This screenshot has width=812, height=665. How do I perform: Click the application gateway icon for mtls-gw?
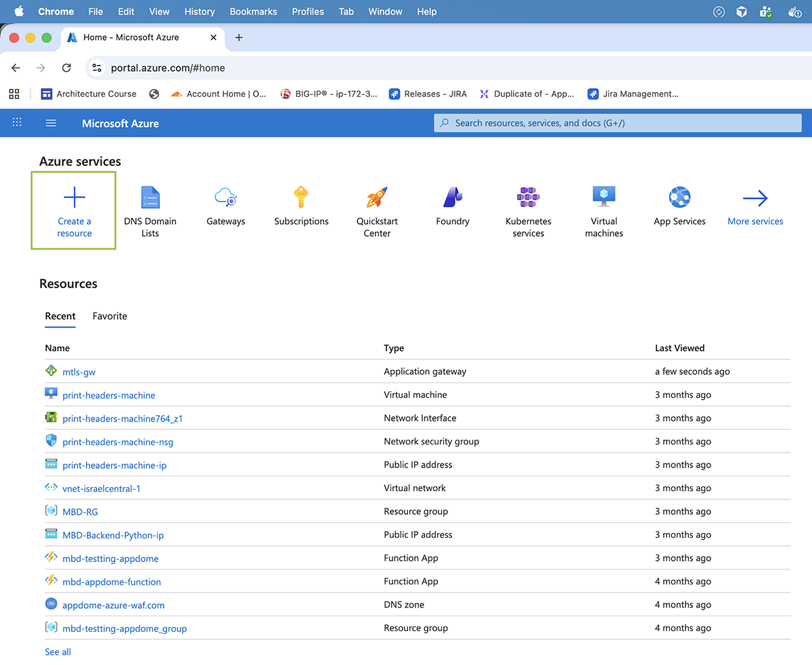tap(51, 371)
